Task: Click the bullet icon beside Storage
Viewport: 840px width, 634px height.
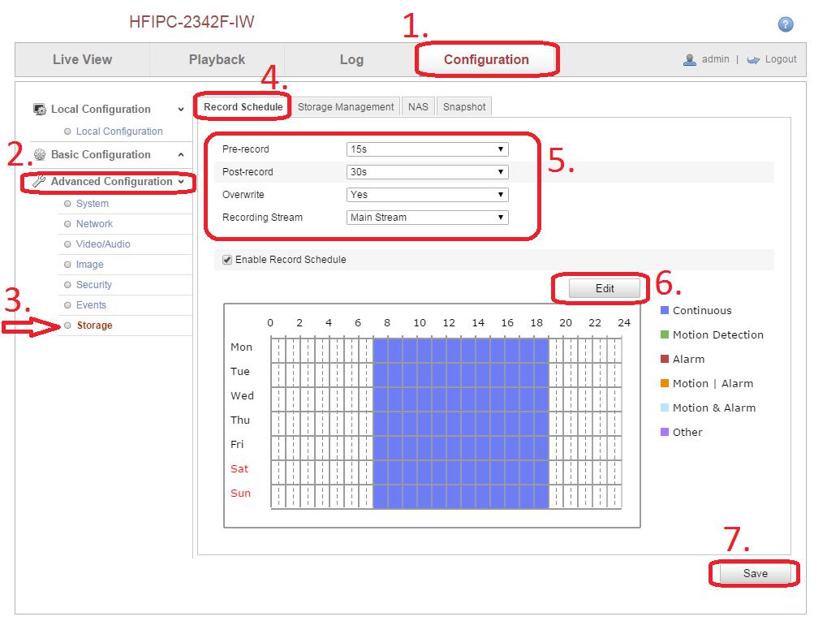Action: [68, 326]
